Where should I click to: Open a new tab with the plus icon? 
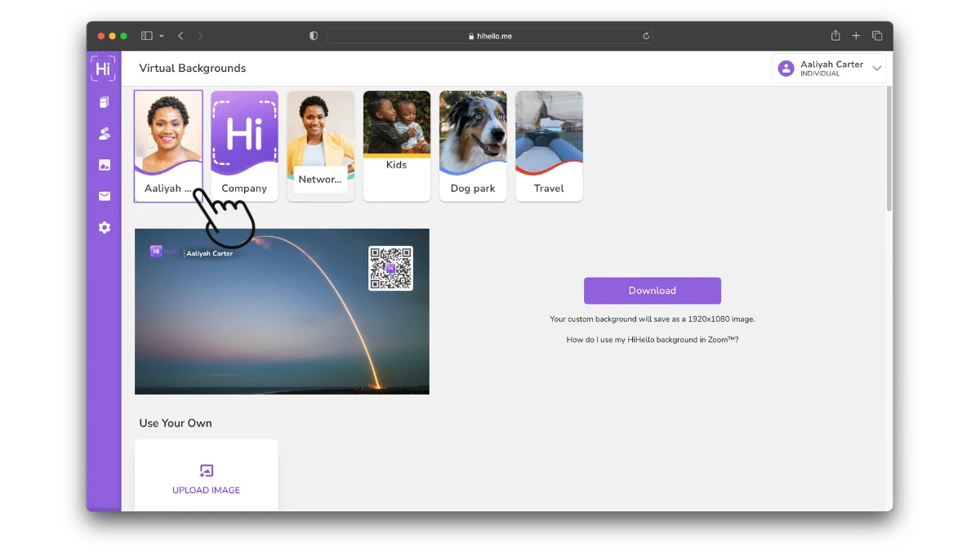click(x=856, y=35)
